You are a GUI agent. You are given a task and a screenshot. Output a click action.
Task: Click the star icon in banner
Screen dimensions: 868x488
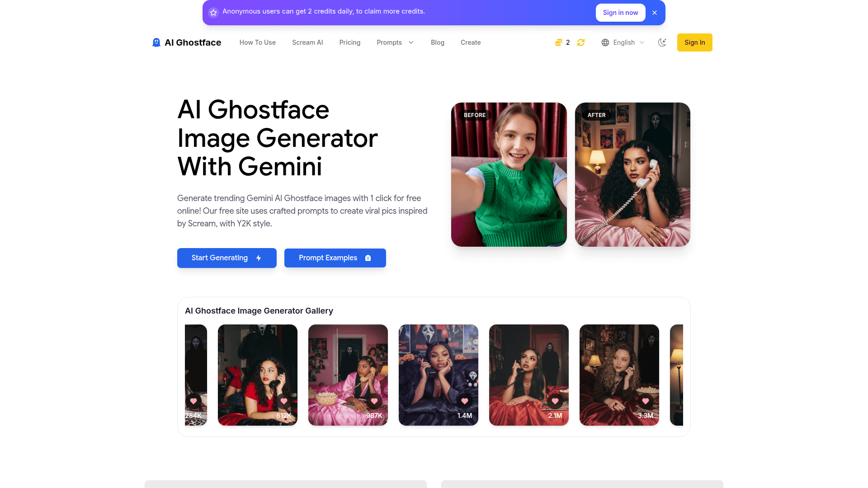[213, 13]
